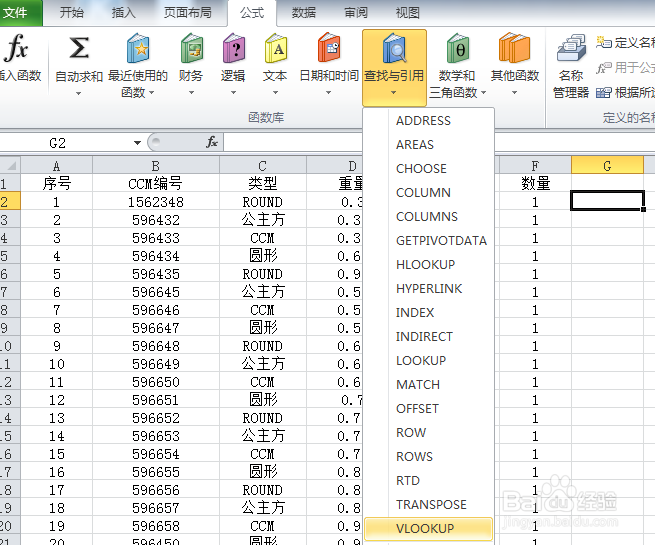This screenshot has width=655, height=545.
Task: Select GETPIVOTDATA from the function list
Action: click(428, 241)
